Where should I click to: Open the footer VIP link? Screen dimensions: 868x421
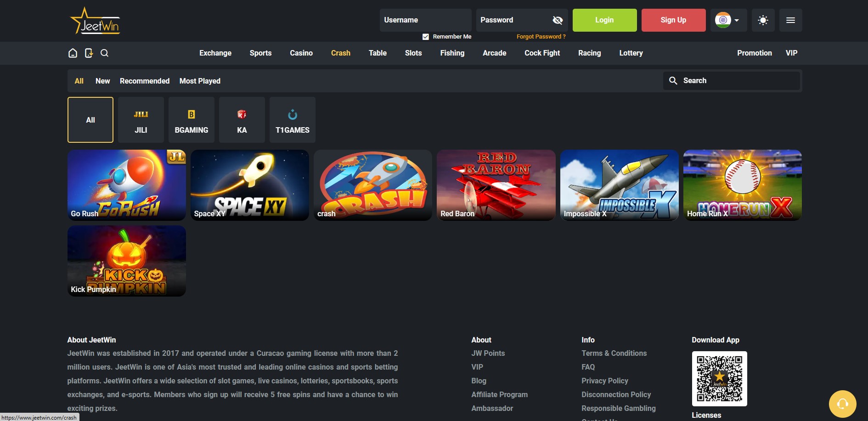[x=477, y=367]
